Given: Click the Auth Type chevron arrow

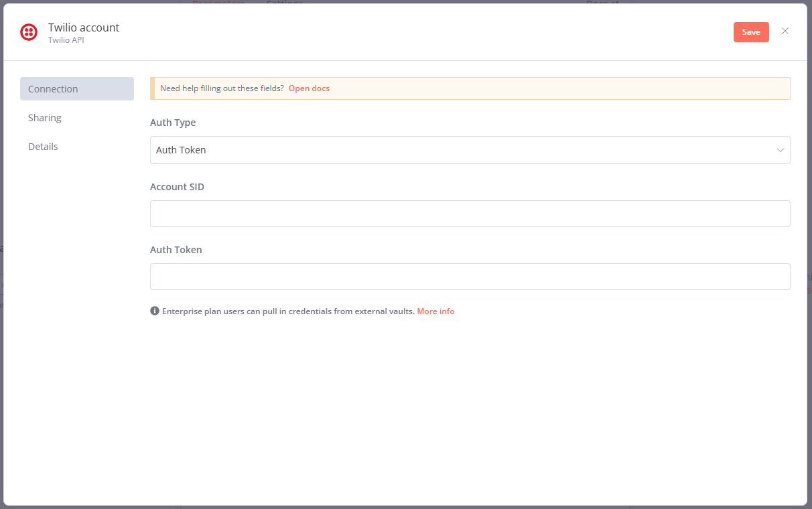Looking at the screenshot, I should (x=780, y=150).
